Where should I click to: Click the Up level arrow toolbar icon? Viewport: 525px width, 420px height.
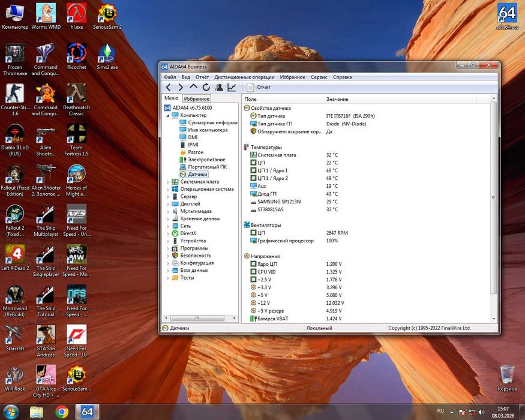point(193,88)
